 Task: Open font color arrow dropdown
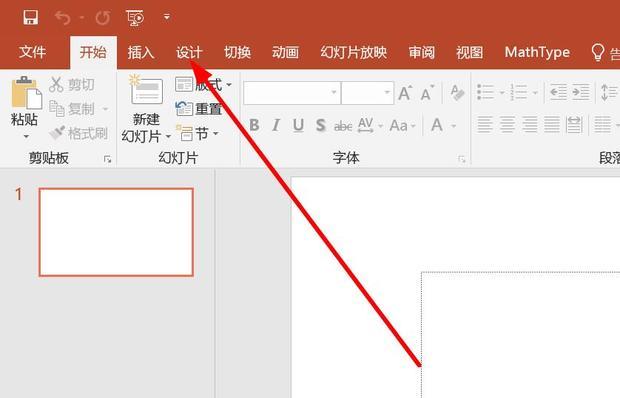[454, 126]
